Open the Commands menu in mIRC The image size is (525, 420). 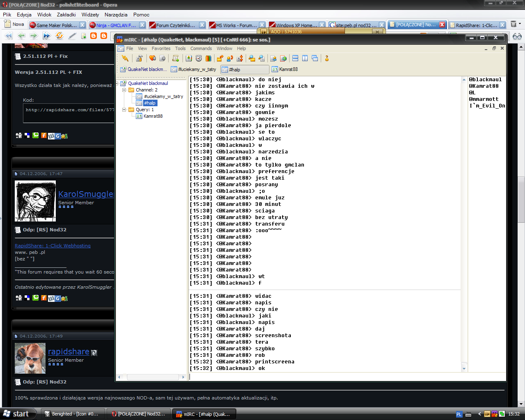[x=201, y=48]
